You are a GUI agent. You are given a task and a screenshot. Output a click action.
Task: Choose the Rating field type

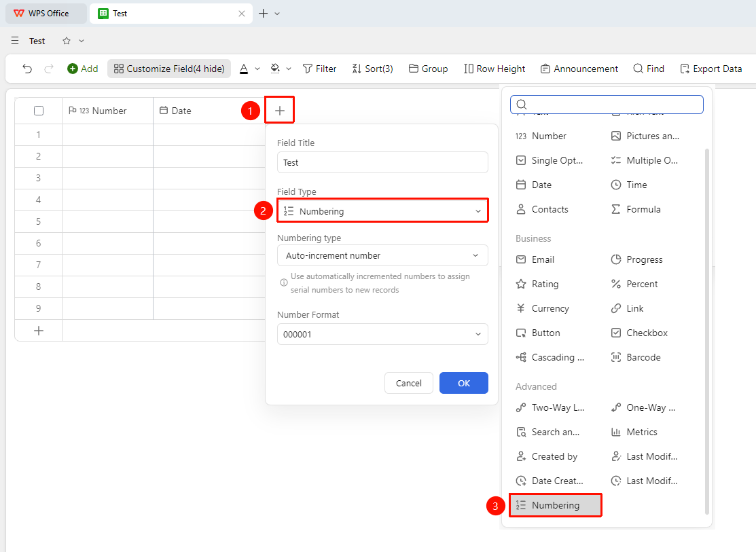[537, 284]
